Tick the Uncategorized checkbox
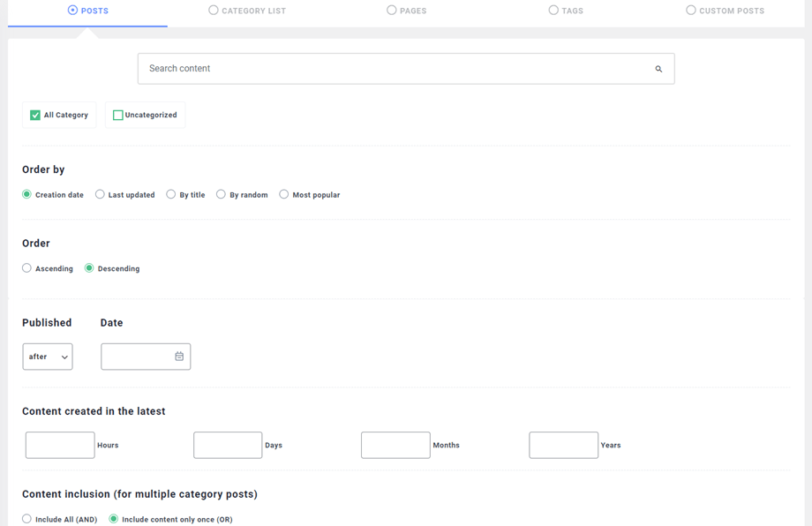 click(117, 116)
